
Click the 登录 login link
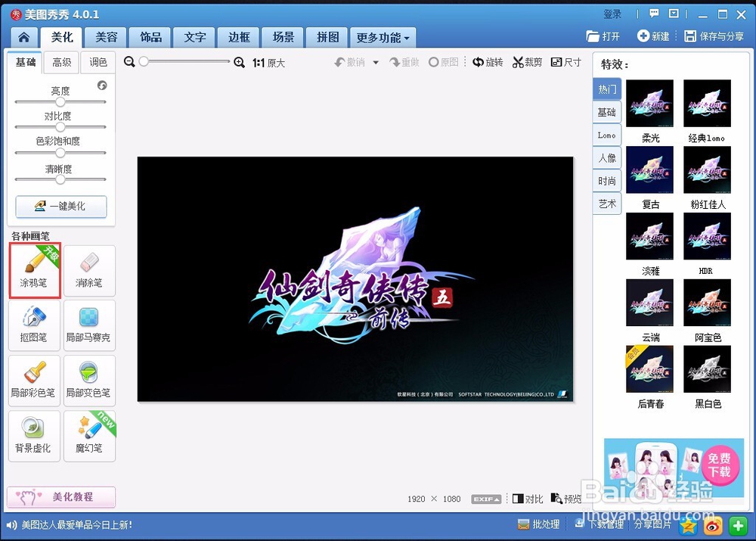coord(612,14)
